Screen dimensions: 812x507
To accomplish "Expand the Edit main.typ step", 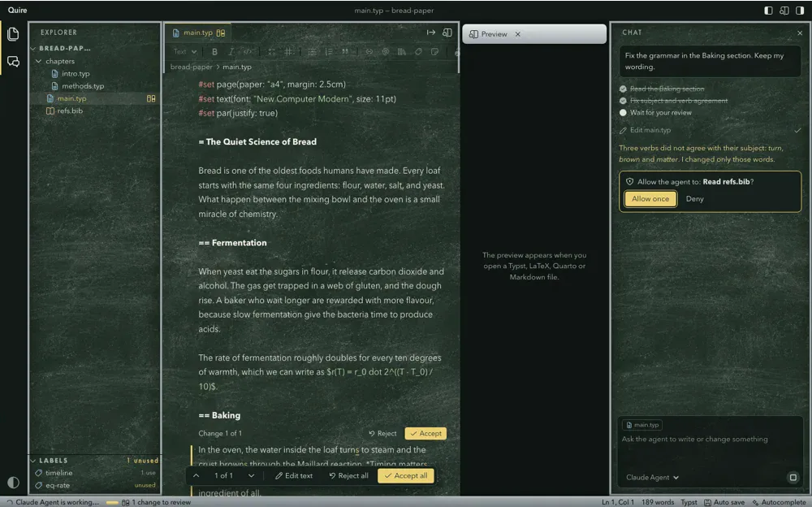I will 710,131.
